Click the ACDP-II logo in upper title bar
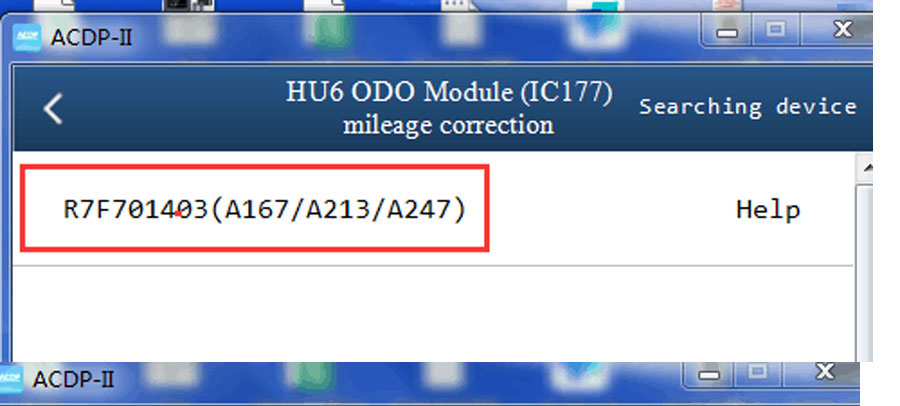Screen dimensions: 900x406 pos(27,38)
